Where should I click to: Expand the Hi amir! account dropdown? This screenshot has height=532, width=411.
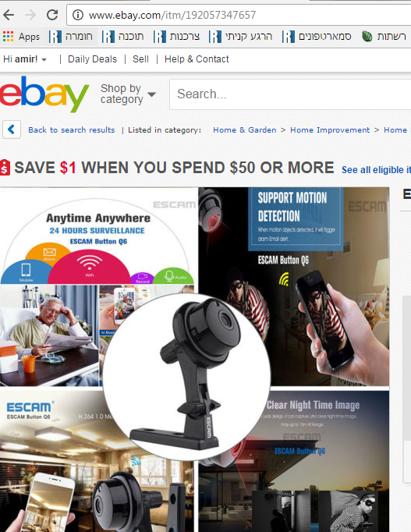pyautogui.click(x=25, y=59)
